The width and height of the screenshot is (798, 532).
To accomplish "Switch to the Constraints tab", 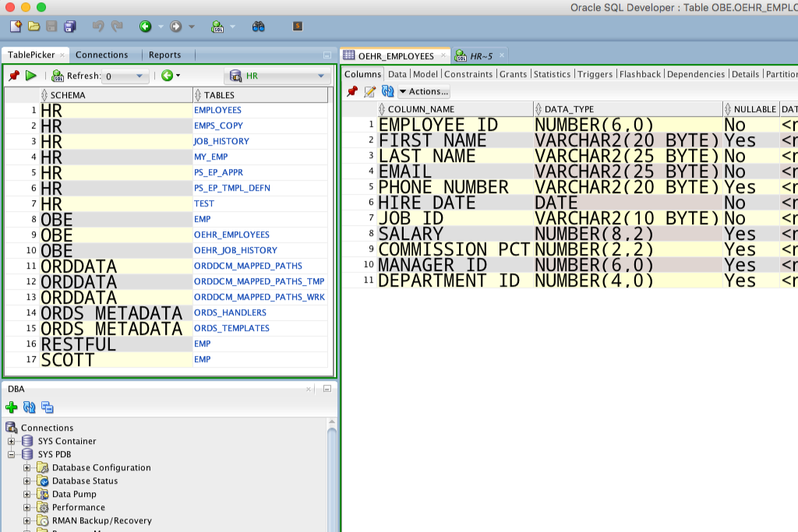I will tap(468, 74).
